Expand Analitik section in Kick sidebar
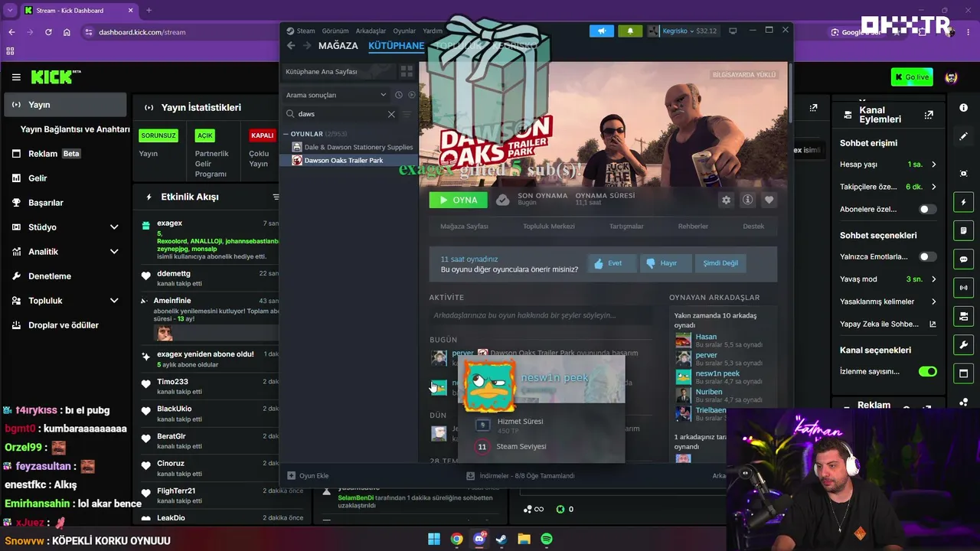The image size is (980, 551). [x=114, y=252]
